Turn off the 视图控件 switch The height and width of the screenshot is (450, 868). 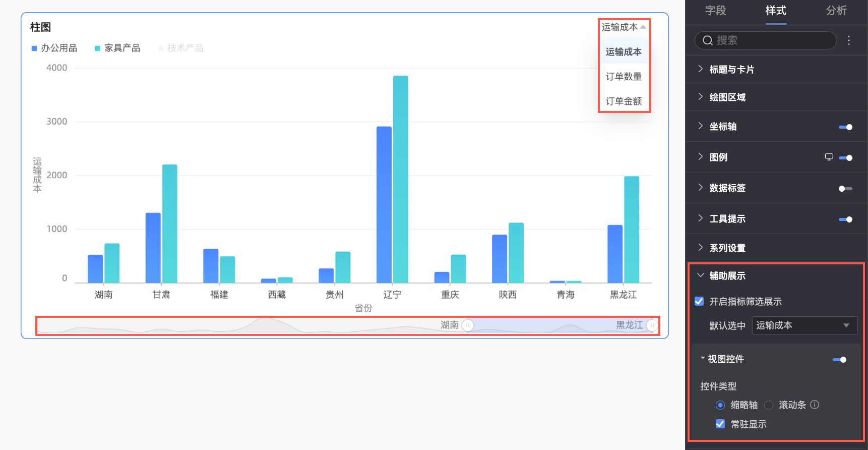(839, 360)
